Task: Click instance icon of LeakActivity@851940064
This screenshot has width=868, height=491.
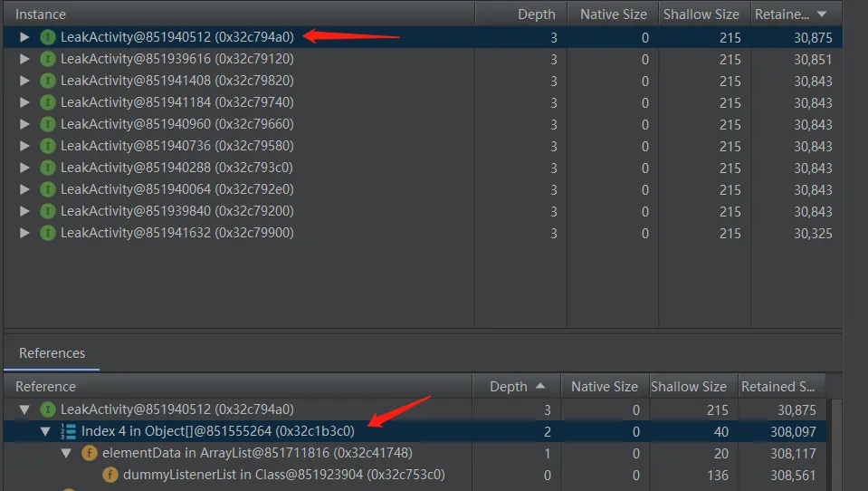Action: (48, 189)
